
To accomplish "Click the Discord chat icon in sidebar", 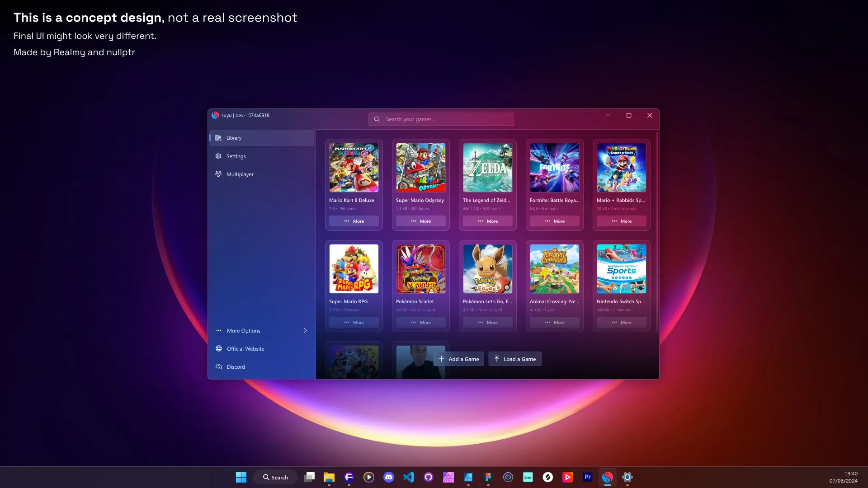I will point(219,367).
